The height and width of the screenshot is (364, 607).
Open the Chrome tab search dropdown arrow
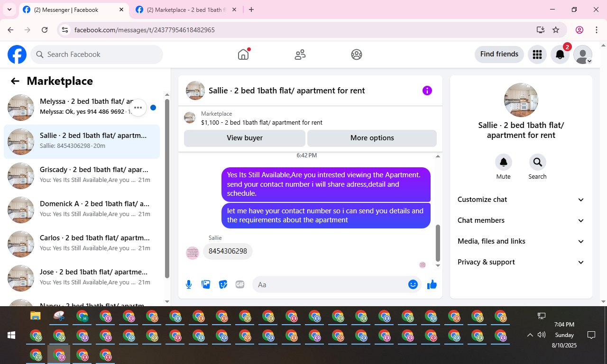click(9, 9)
